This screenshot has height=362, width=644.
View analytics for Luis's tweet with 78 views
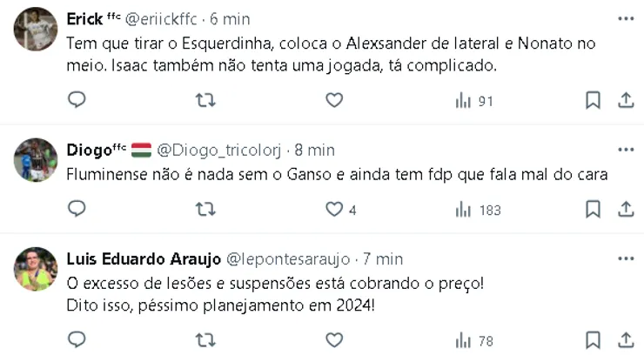click(474, 340)
